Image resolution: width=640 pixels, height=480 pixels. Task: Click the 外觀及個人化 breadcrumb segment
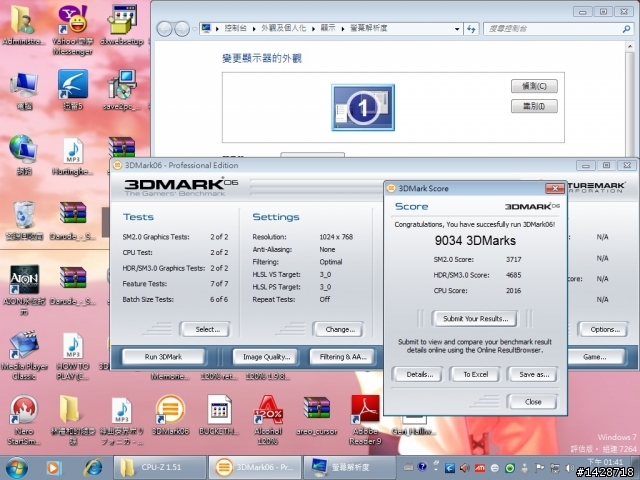coord(283,28)
